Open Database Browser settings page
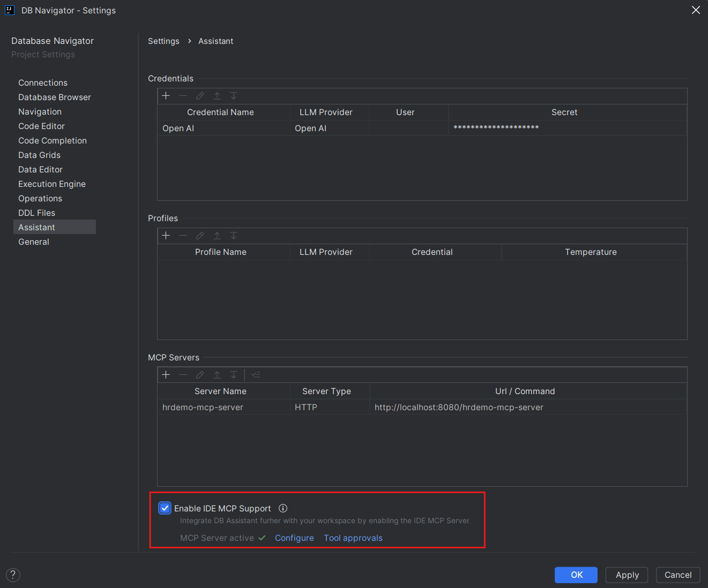Image resolution: width=708 pixels, height=588 pixels. point(55,97)
